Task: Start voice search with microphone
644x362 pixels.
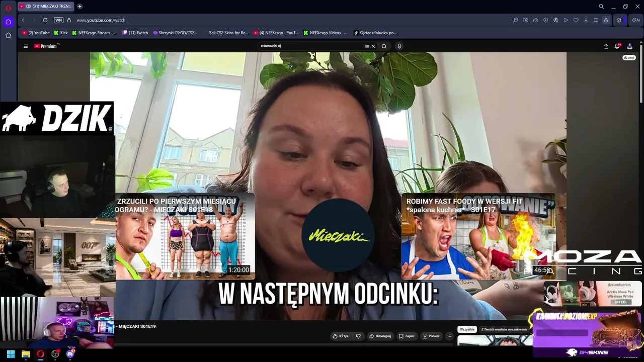Action: [399, 46]
